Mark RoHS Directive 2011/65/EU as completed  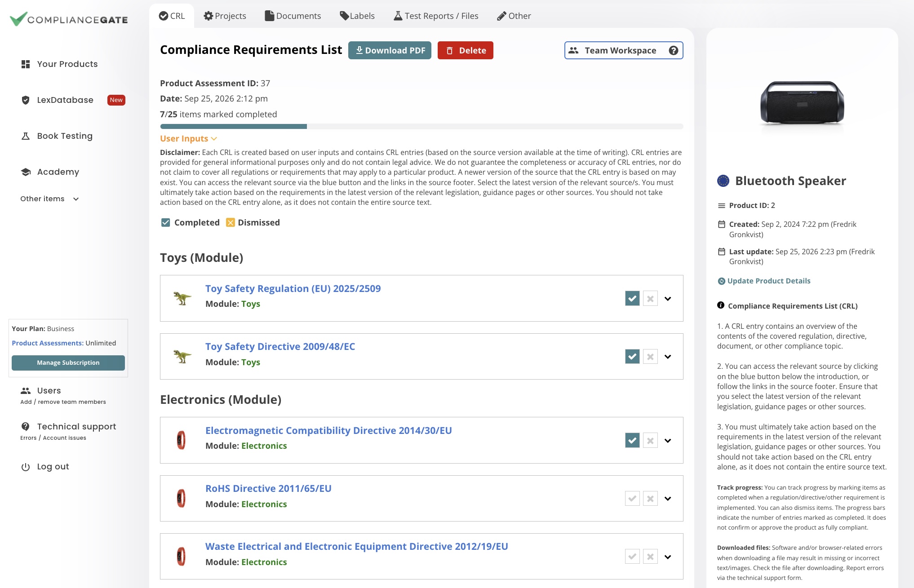coord(632,499)
